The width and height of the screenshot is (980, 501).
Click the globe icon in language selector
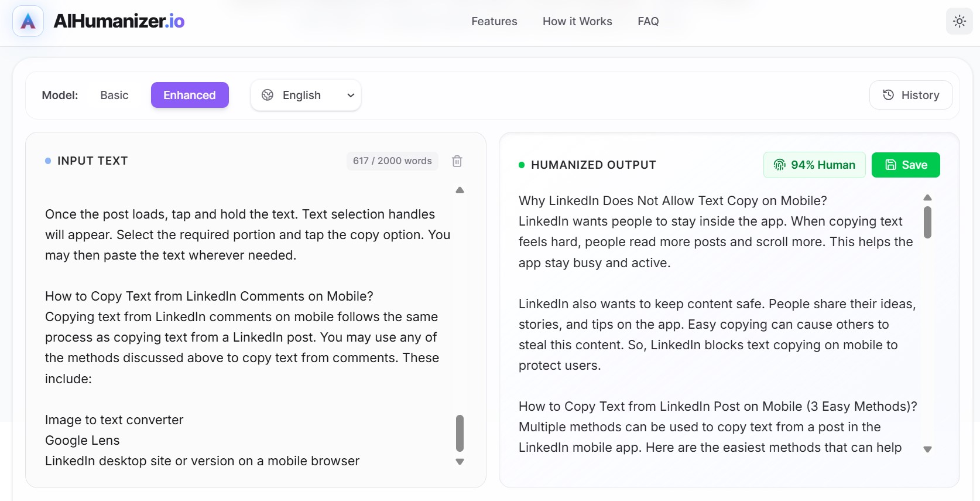pyautogui.click(x=268, y=95)
